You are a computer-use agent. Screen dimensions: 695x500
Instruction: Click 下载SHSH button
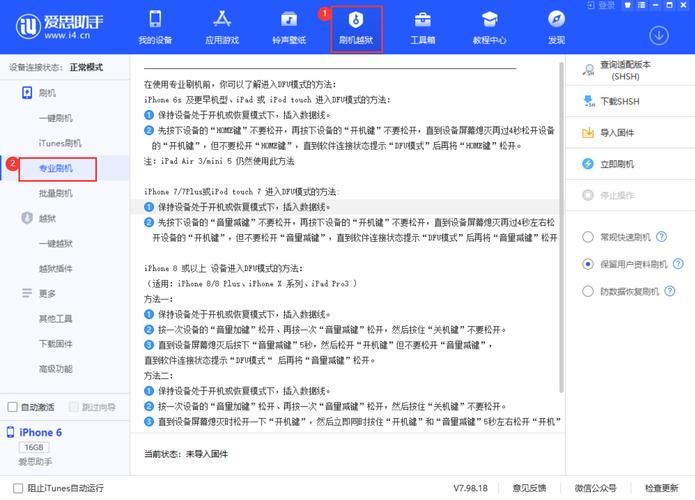coord(630,102)
